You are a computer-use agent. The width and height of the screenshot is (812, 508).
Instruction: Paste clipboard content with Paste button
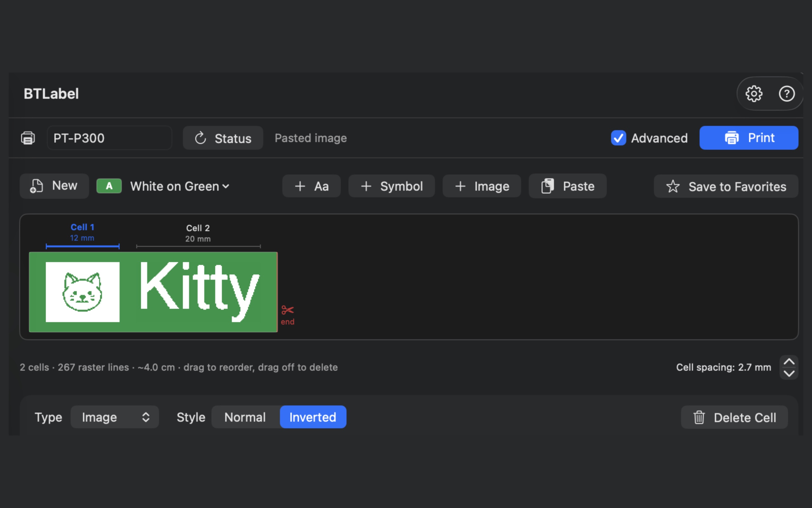pyautogui.click(x=568, y=186)
